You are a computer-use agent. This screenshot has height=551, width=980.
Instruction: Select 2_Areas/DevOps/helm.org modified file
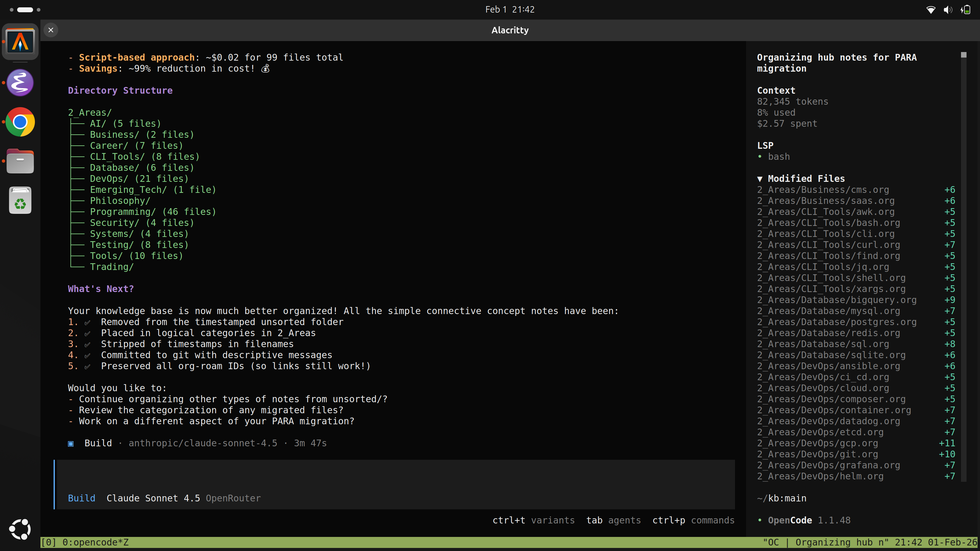click(856, 477)
